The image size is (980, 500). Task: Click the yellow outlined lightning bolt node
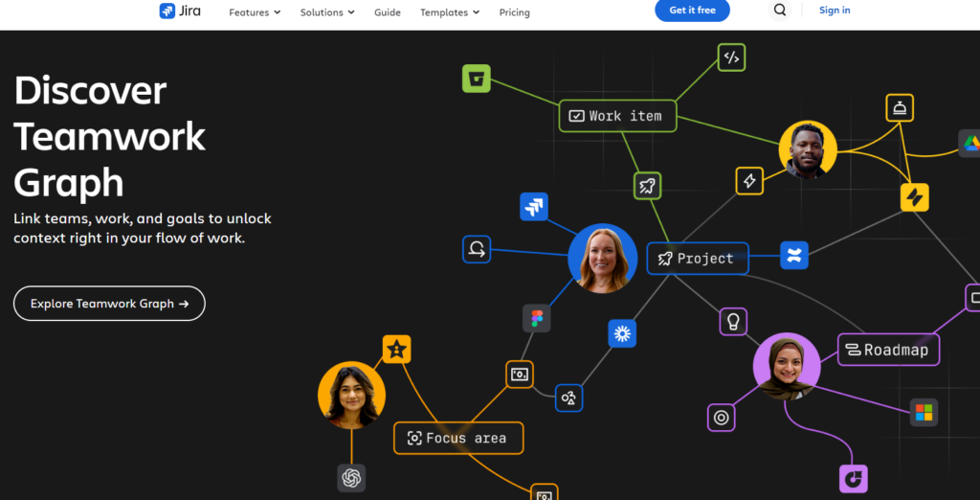pos(749,181)
